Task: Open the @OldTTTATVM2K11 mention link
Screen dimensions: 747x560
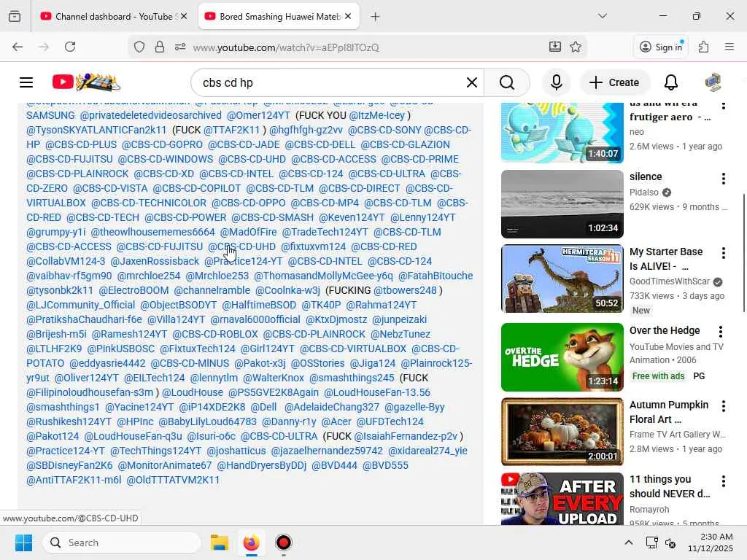Action: (x=173, y=480)
